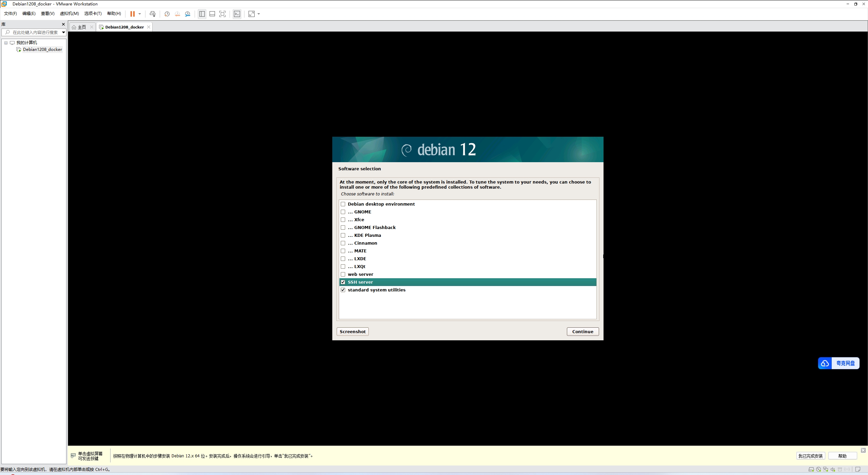Click the pause virtual machine icon
The height and width of the screenshot is (475, 868).
pyautogui.click(x=132, y=14)
